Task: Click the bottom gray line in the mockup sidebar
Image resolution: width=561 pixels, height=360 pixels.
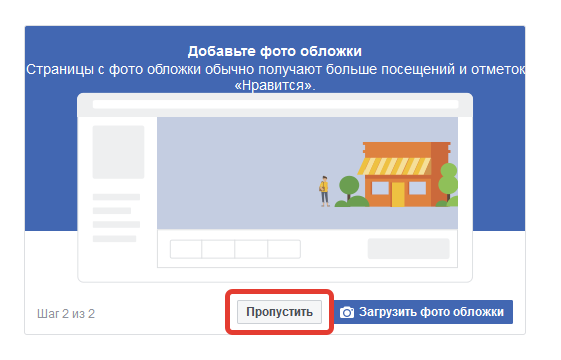Action: pyautogui.click(x=114, y=239)
